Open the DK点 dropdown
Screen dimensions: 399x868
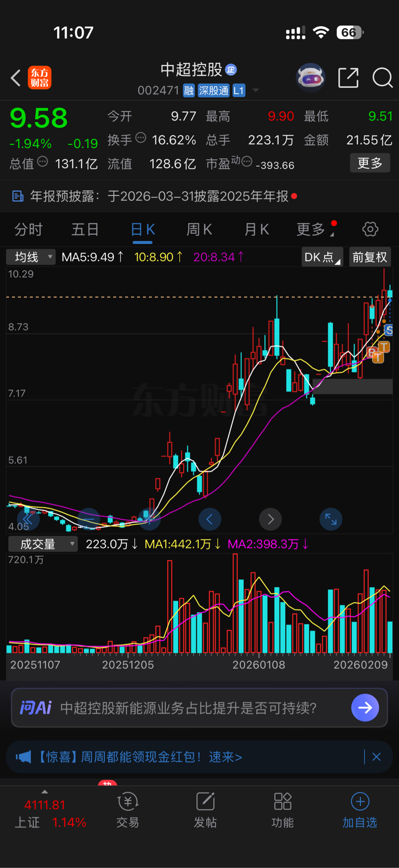click(322, 257)
